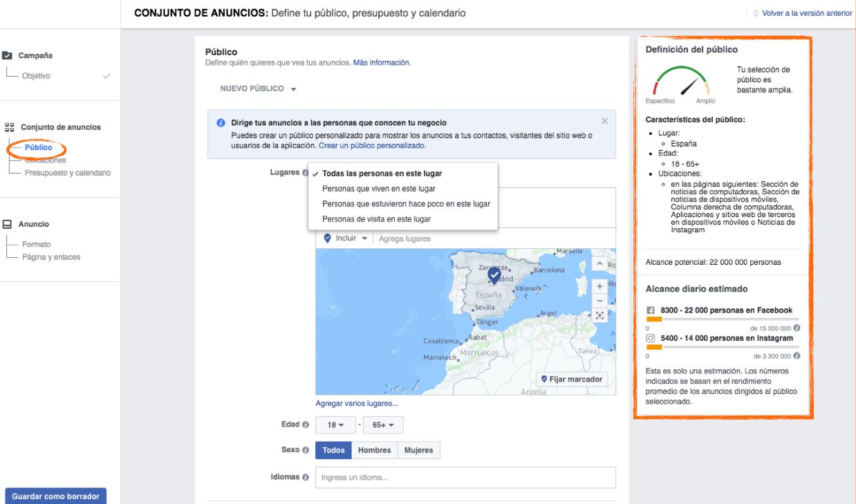
Task: Click the Guardar como borrador button
Action: pyautogui.click(x=55, y=496)
